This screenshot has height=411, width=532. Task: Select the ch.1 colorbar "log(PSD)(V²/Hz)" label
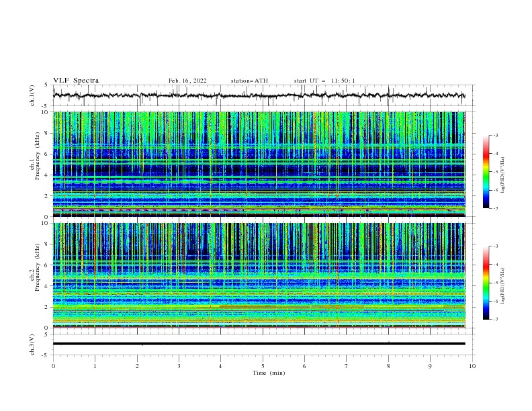[502, 175]
